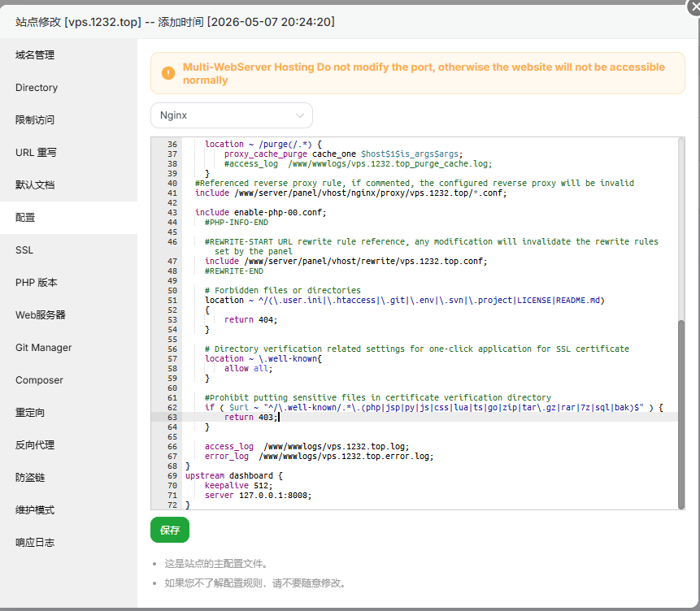Viewport: 700px width, 611px height.
Task: Click the 'server 127.0.0.1:8008;' line
Action: (x=258, y=496)
